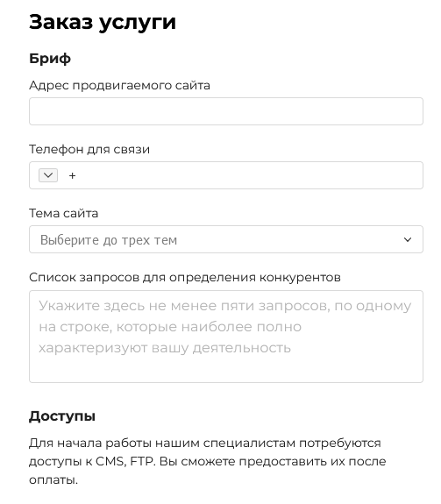Click the Телефон для связи label
Image resolution: width=441 pixels, height=504 pixels.
89,150
